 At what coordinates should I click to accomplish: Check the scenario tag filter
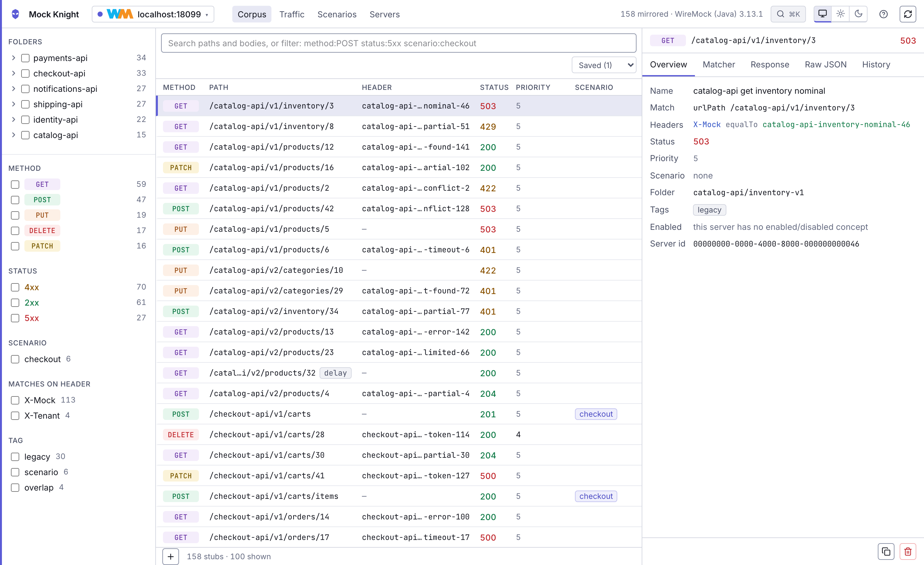(15, 472)
